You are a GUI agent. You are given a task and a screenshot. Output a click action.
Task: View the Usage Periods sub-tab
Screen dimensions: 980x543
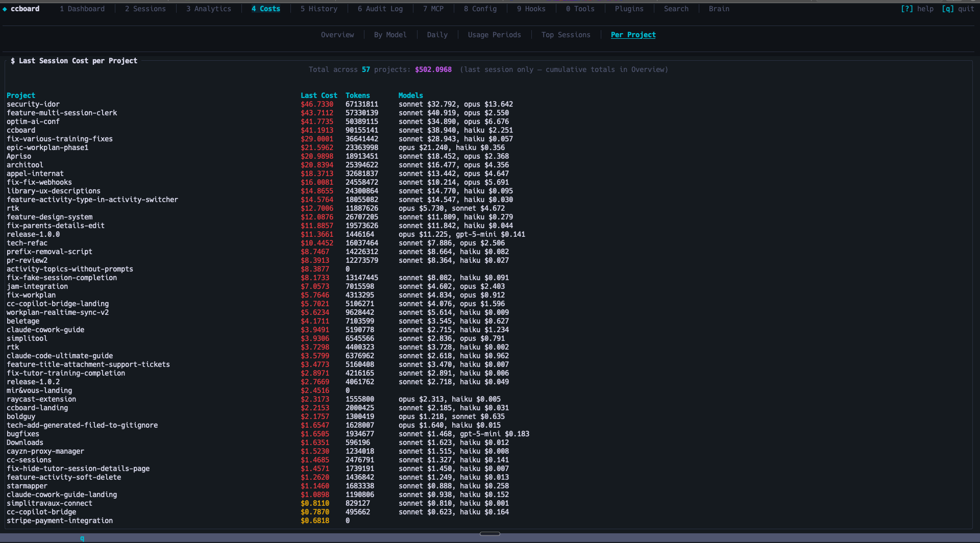click(x=495, y=35)
